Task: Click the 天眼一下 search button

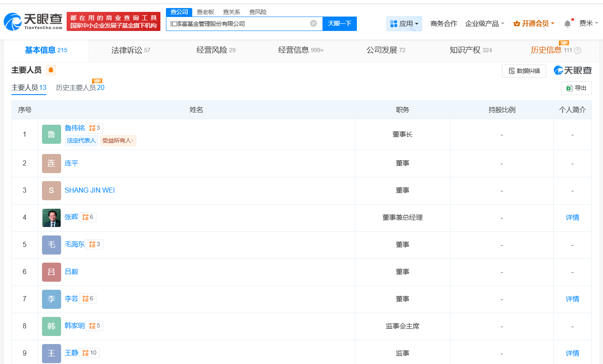Action: coord(339,24)
